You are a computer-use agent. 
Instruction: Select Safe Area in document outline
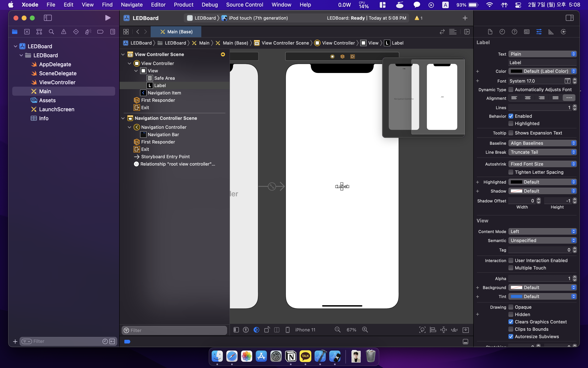click(161, 78)
